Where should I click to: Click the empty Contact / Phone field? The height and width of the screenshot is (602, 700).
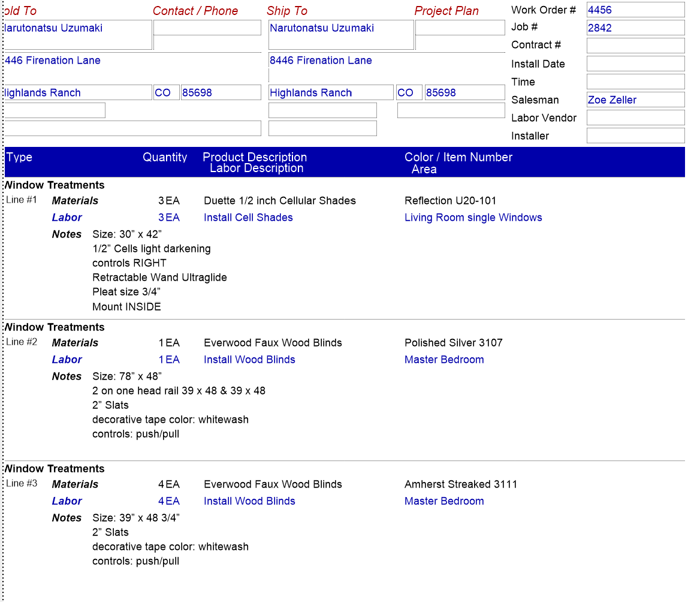tap(207, 28)
